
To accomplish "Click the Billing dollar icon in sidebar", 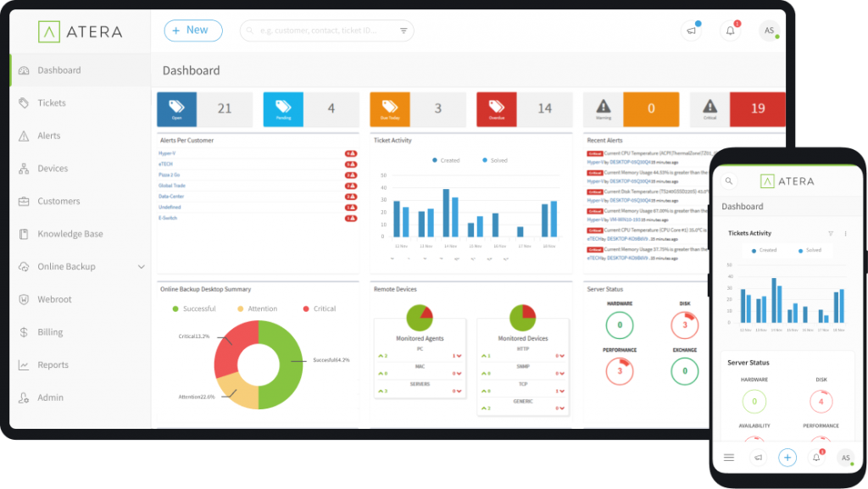I will (24, 332).
